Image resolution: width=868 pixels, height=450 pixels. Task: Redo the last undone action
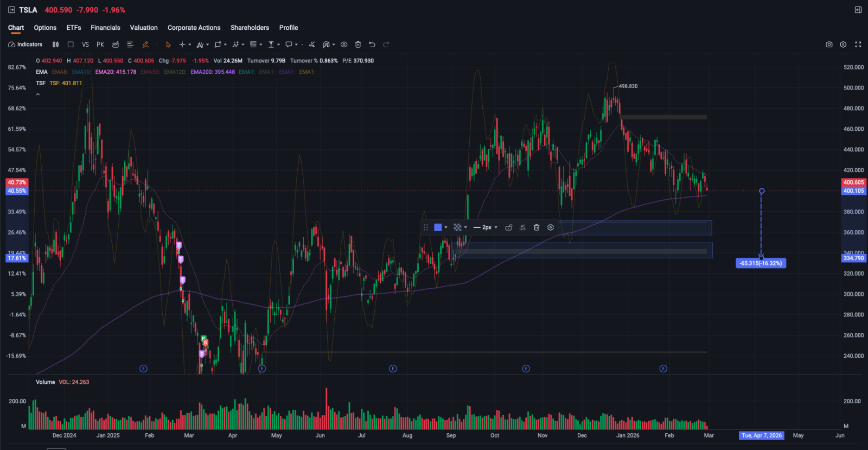tap(386, 45)
